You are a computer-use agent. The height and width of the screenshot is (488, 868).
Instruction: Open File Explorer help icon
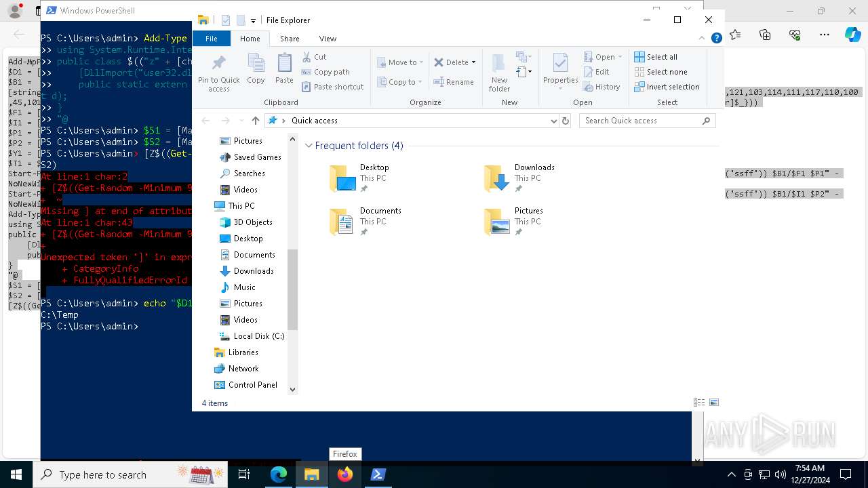pyautogui.click(x=716, y=39)
